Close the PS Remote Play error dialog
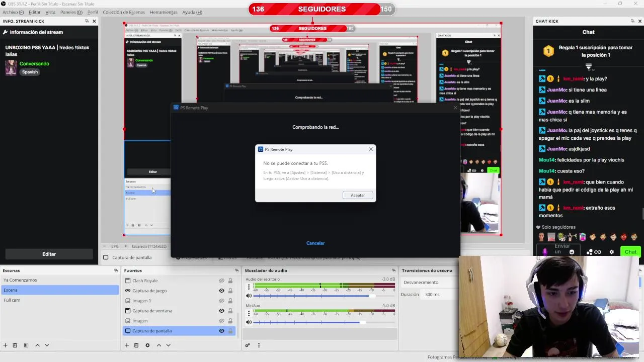This screenshot has height=362, width=644. click(x=371, y=149)
